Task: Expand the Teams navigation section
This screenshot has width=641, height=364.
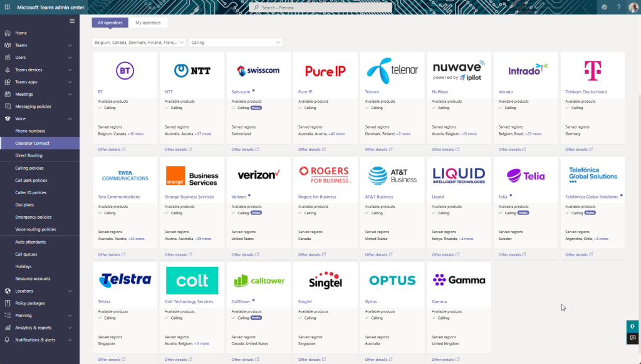Action: 70,45
